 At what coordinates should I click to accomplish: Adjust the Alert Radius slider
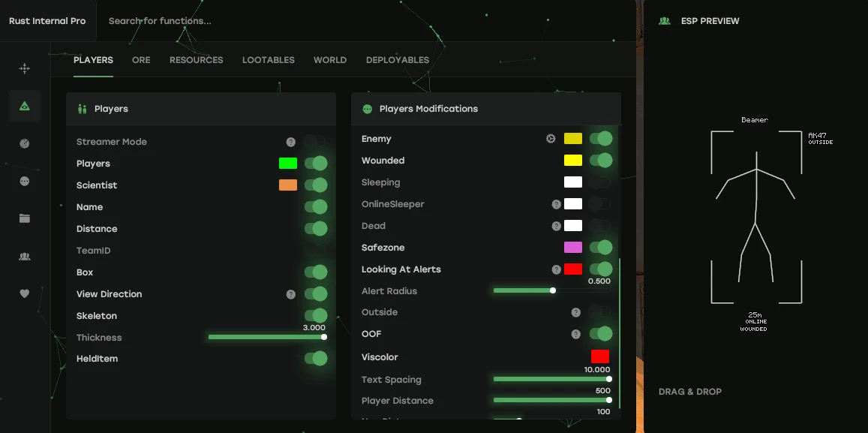(x=552, y=290)
